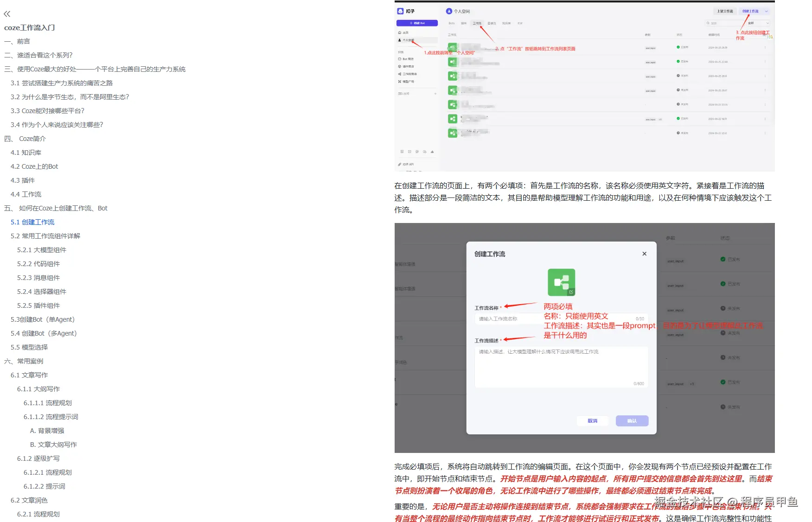Jump to 'A. 背景增强'
Viewport: 812px width, 522px height.
point(47,431)
